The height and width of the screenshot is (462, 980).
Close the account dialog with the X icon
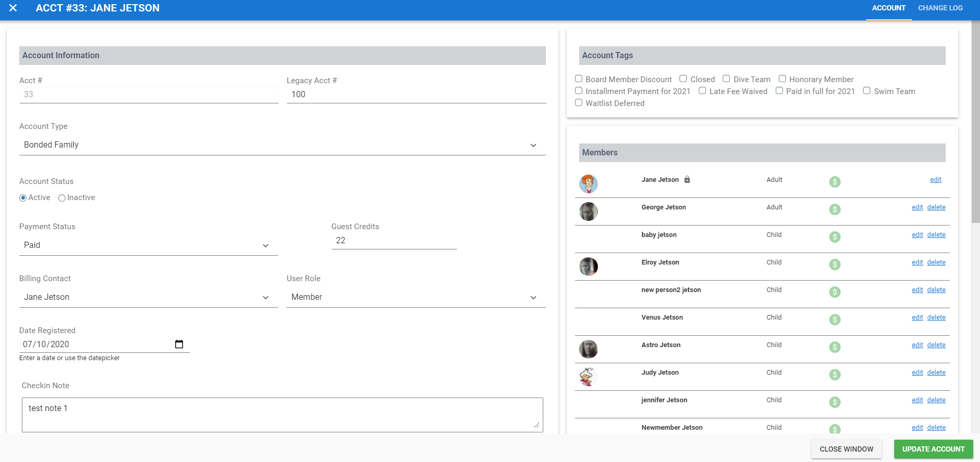pyautogui.click(x=13, y=8)
